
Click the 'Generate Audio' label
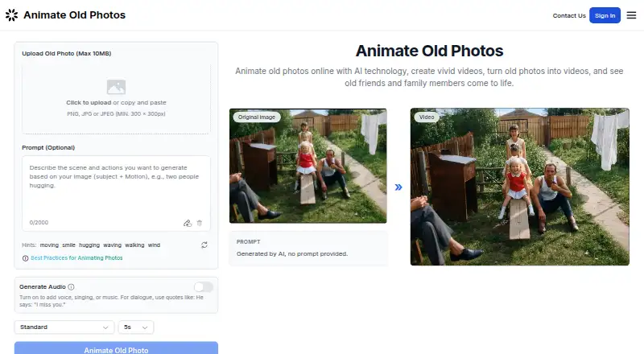coord(43,287)
